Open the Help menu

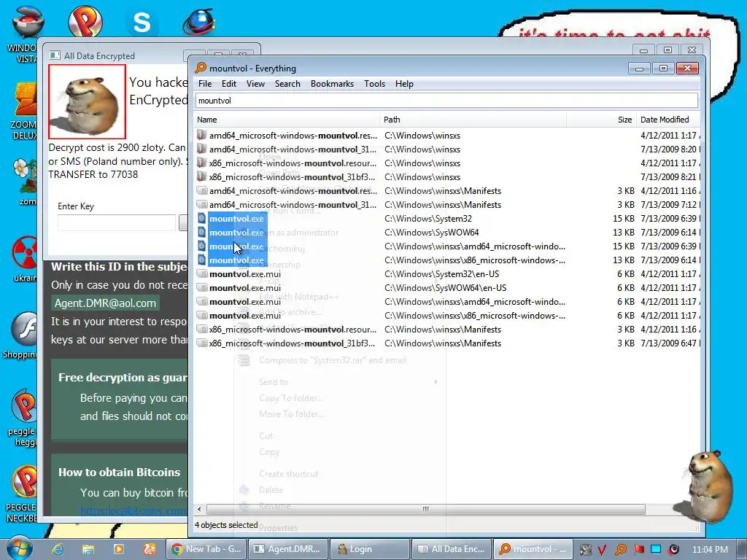tap(404, 84)
